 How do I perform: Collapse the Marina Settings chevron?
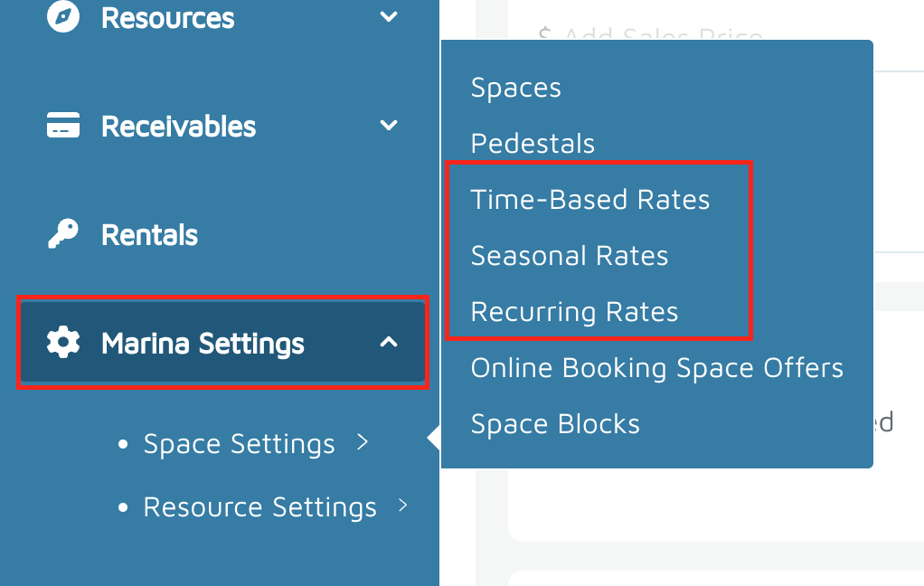click(x=389, y=342)
